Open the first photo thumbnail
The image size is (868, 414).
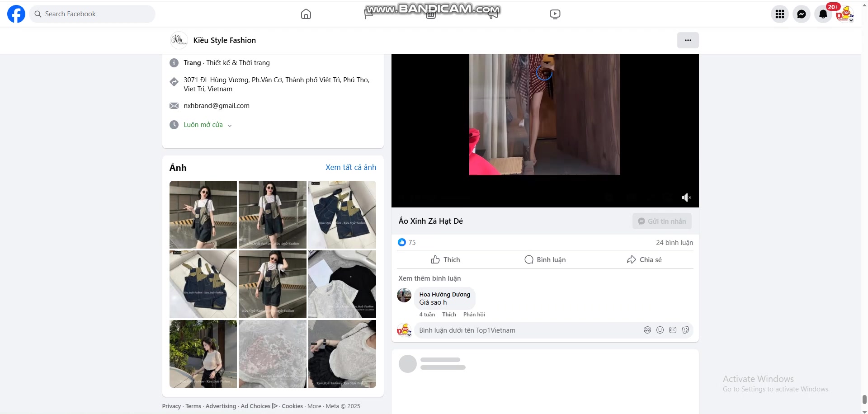coord(203,215)
